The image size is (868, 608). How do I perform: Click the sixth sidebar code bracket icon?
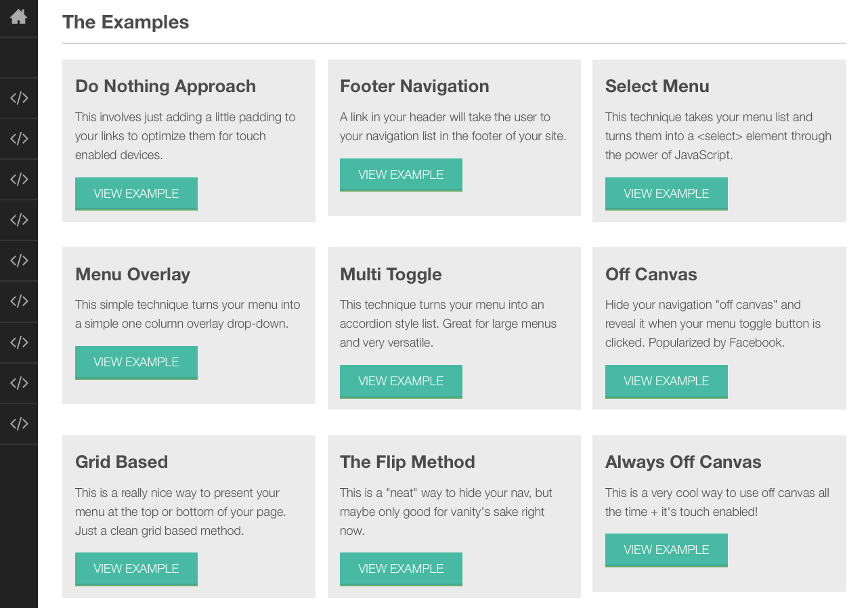tap(18, 301)
